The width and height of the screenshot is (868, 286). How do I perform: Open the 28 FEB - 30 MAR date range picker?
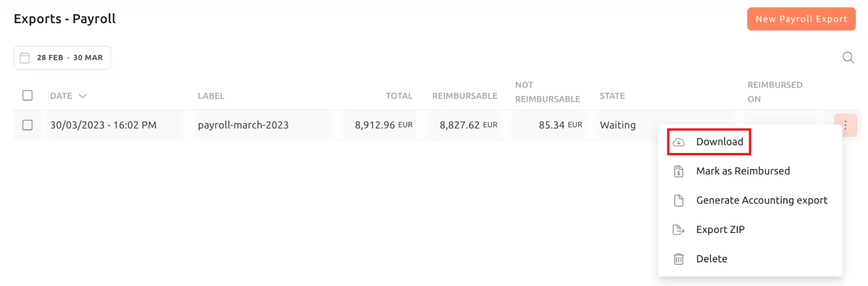69,58
